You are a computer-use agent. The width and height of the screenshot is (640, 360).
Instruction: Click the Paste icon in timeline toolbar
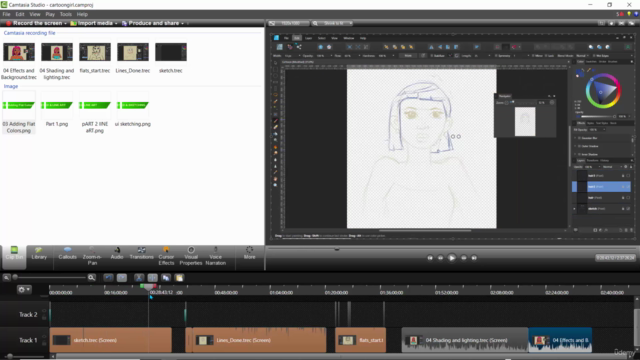click(179, 278)
